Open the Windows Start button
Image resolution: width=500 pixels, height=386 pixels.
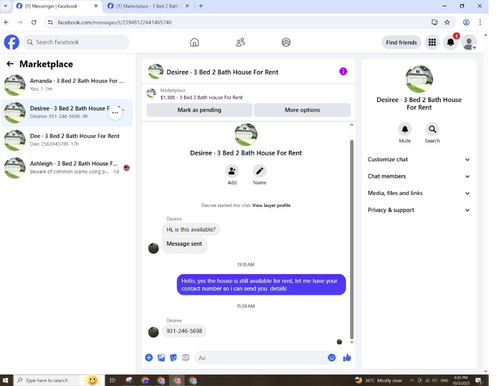5,380
